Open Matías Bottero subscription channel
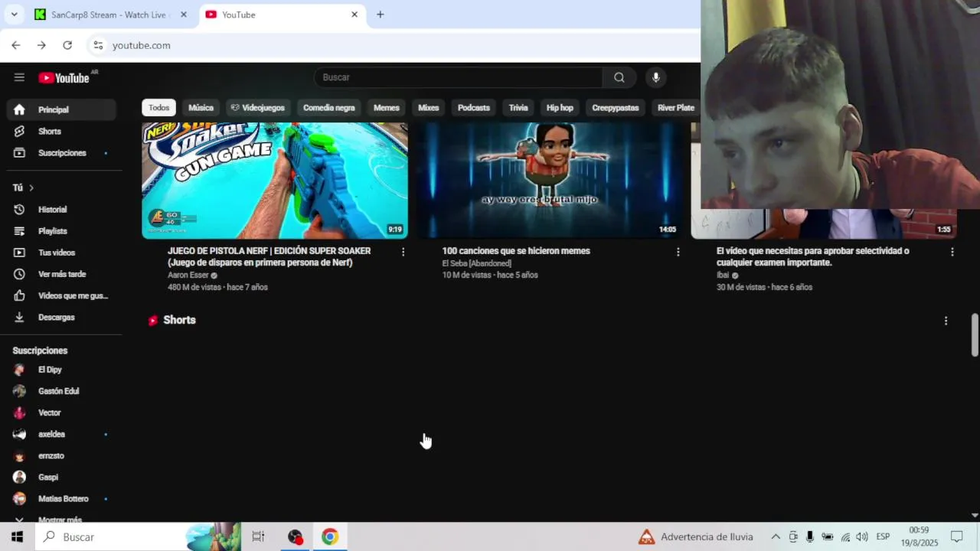Viewport: 980px width, 551px height. click(x=61, y=498)
